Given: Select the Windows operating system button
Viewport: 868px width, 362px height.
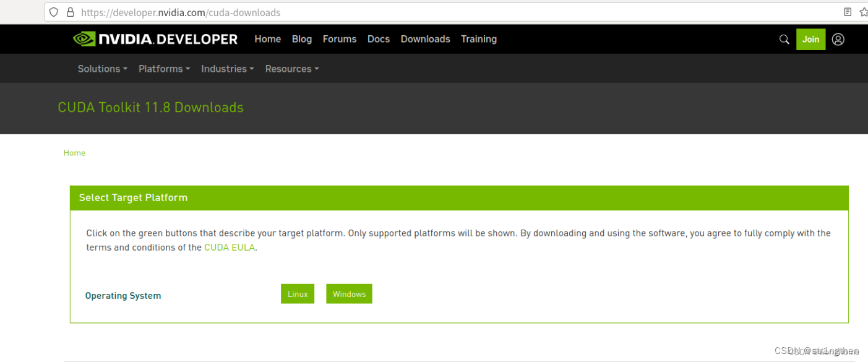Looking at the screenshot, I should 349,294.
